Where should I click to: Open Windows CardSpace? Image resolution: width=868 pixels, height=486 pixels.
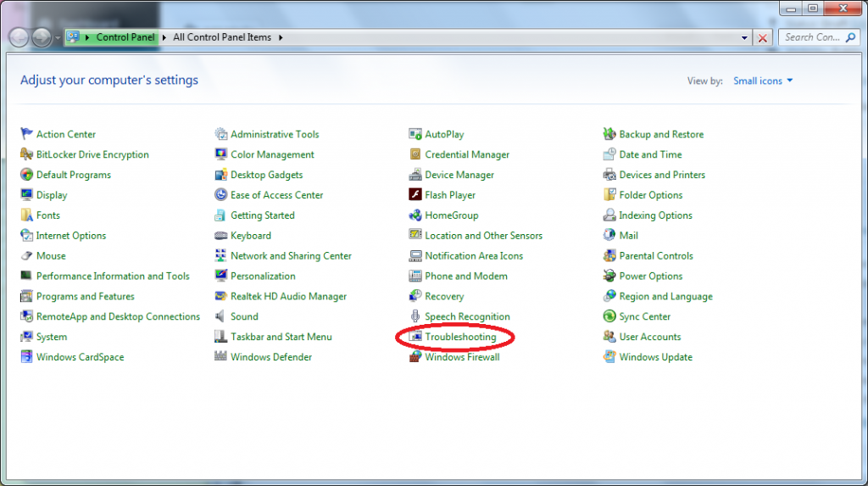point(81,357)
